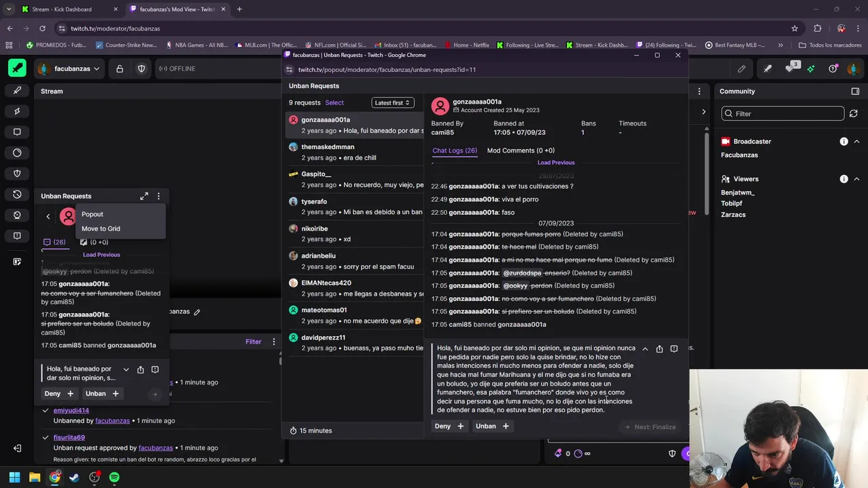Collapse the Viewers section

pyautogui.click(x=856, y=179)
